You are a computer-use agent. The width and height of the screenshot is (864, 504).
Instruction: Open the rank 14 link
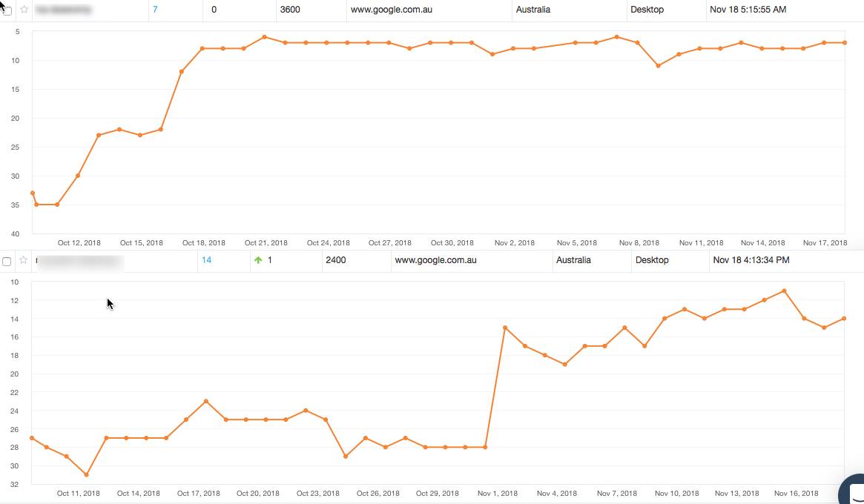coord(206,260)
